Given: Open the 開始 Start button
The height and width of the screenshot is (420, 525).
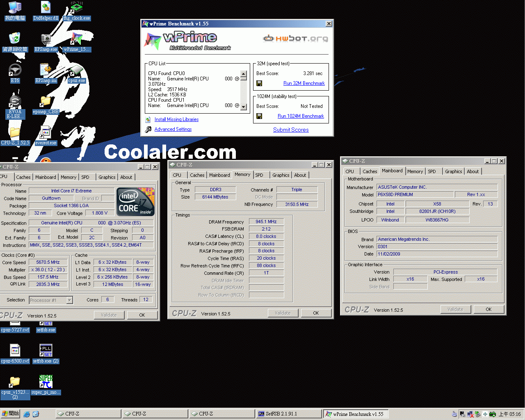Looking at the screenshot, I should click(10, 414).
